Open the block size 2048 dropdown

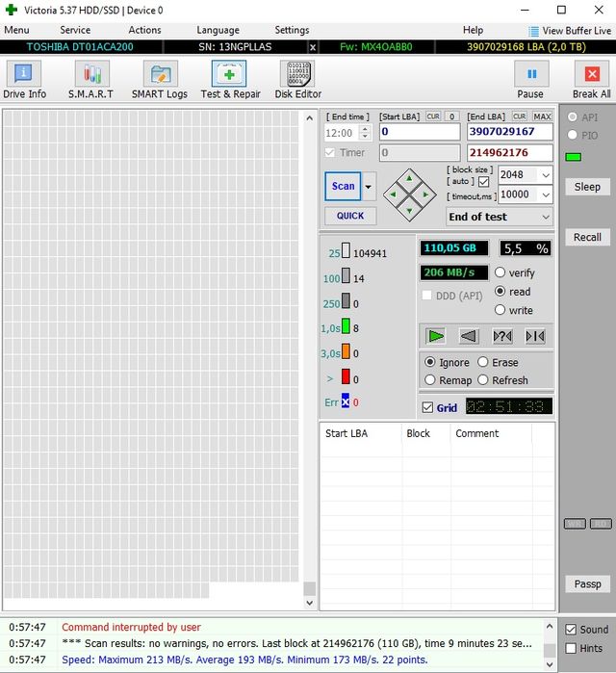coord(545,175)
